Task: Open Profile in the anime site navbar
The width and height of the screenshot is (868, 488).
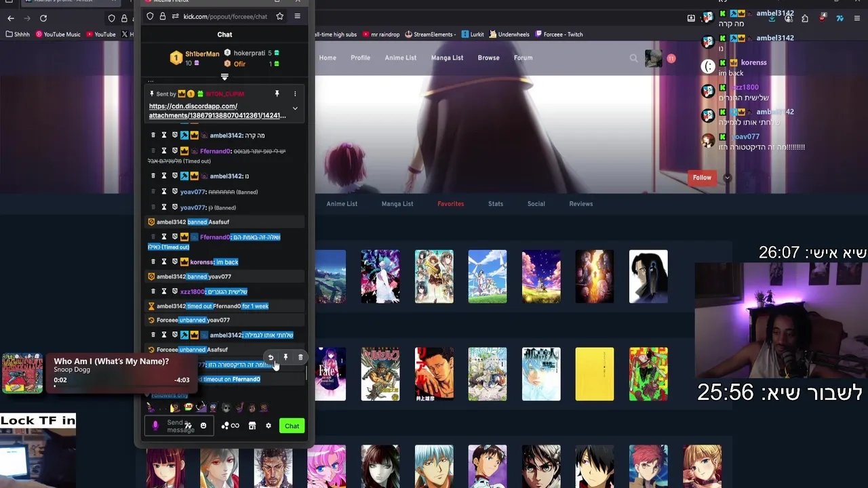Action: point(360,58)
